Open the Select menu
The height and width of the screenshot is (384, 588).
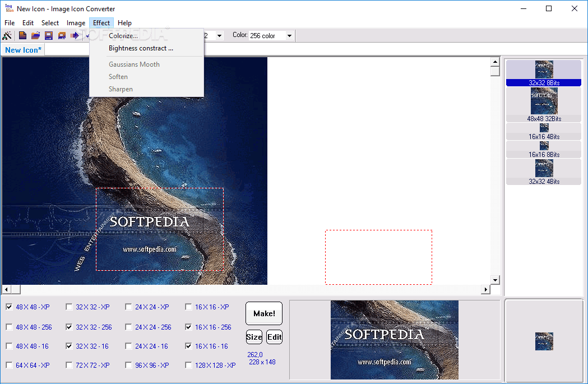tap(50, 23)
